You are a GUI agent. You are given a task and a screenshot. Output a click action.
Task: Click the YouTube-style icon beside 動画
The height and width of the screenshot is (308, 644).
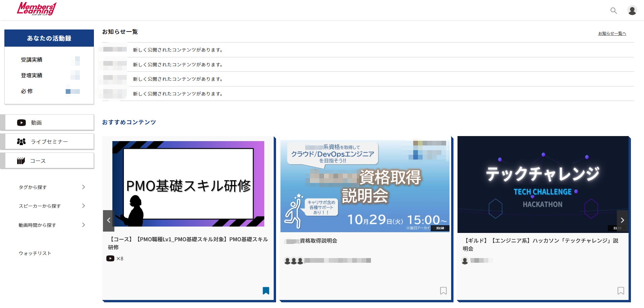(21, 123)
